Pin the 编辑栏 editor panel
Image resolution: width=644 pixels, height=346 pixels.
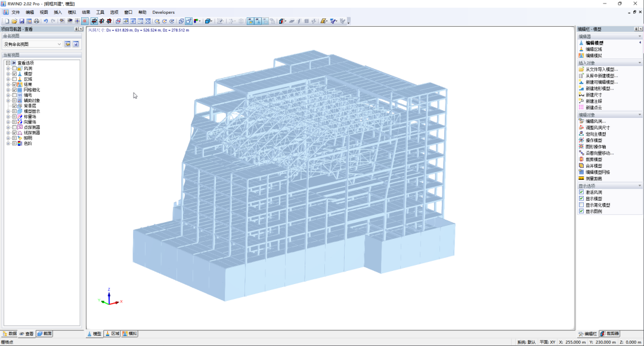636,29
